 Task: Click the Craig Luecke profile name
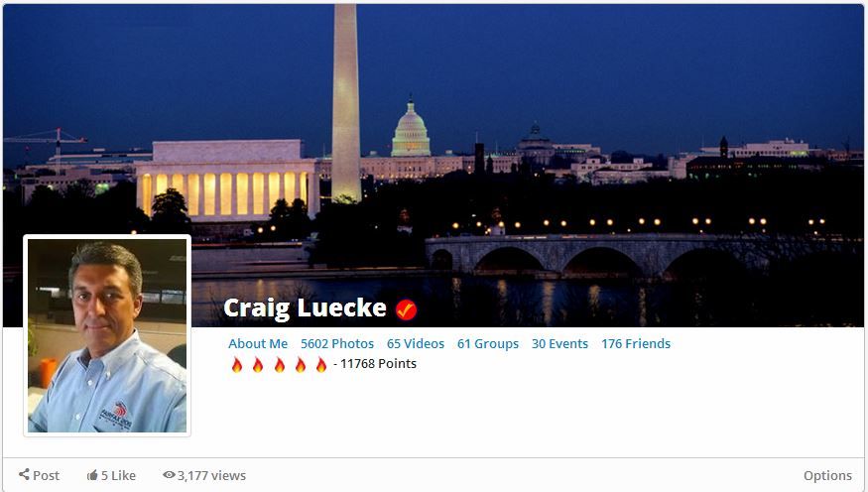(x=305, y=308)
